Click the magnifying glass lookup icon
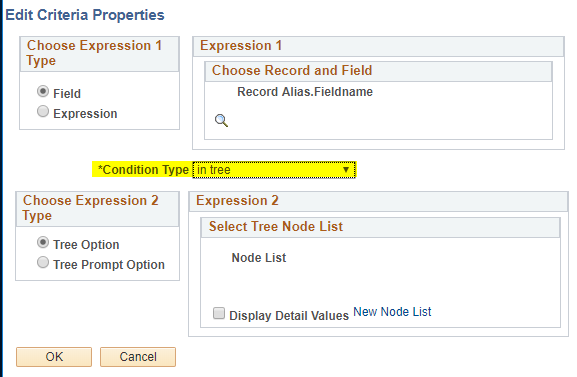Image resolution: width=577 pixels, height=377 pixels. [x=221, y=120]
